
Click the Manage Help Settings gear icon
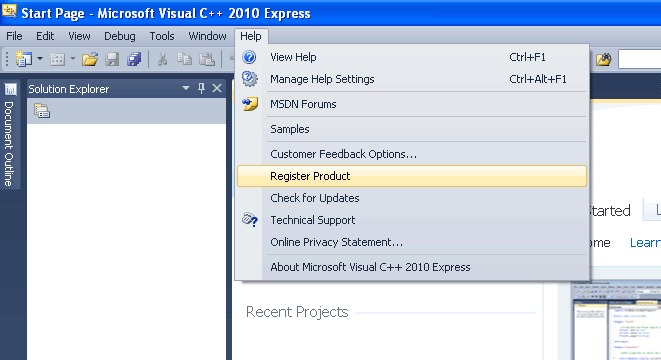coord(249,79)
